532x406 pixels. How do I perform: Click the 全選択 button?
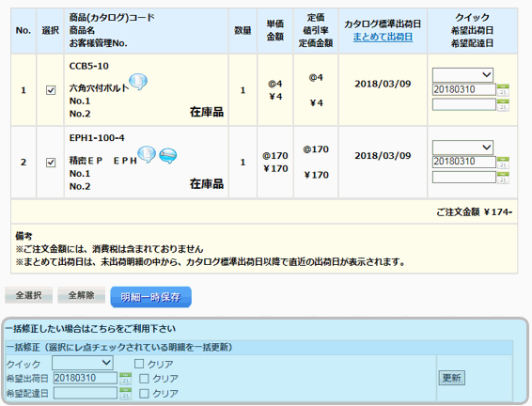pos(28,295)
